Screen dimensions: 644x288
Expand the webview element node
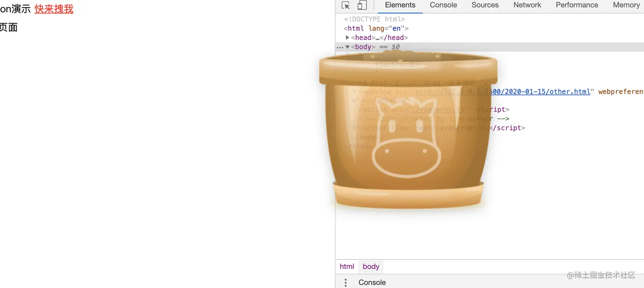coord(355,91)
